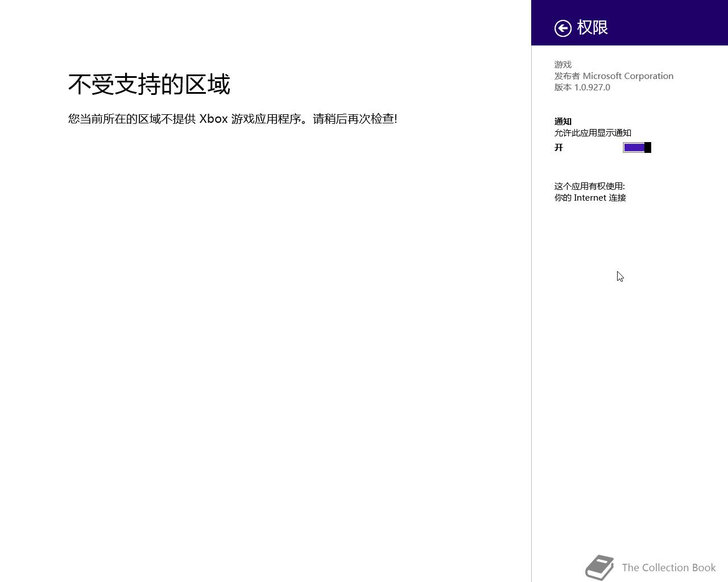
Task: Select the 游戏 app name text
Action: [563, 65]
